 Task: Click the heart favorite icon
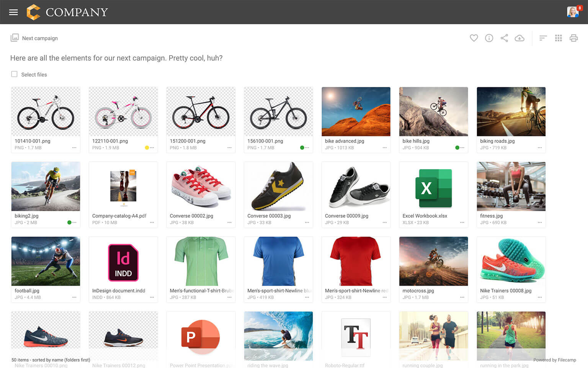(474, 38)
